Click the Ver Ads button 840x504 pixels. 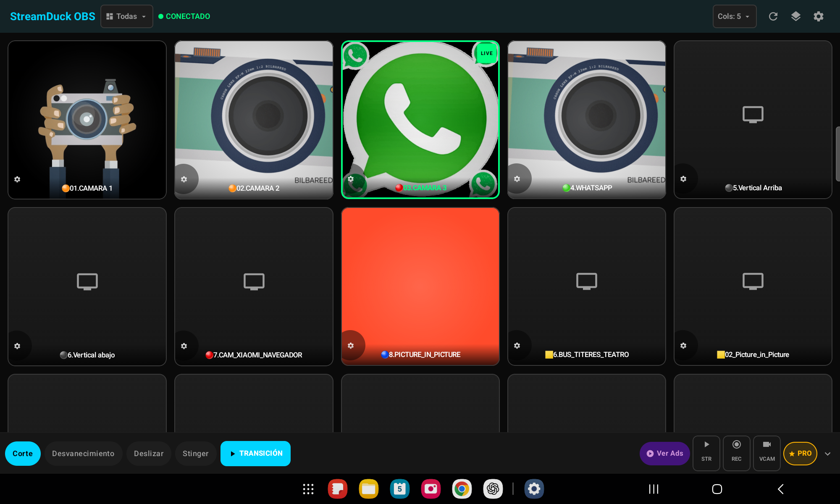tap(664, 454)
